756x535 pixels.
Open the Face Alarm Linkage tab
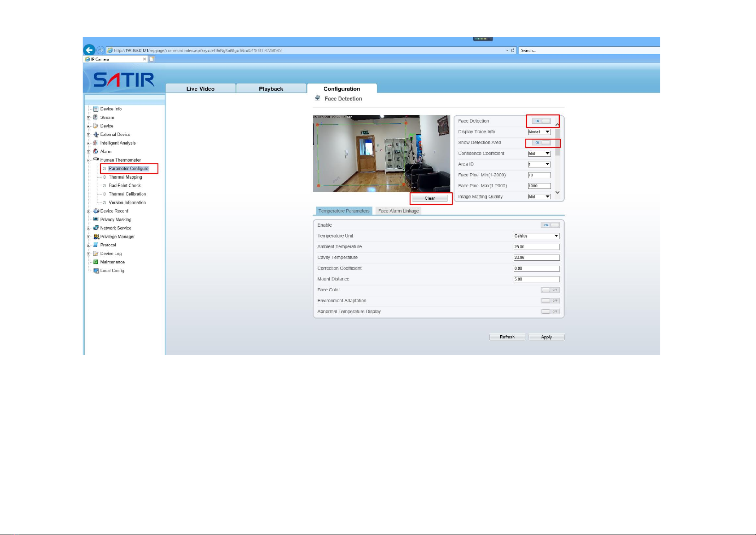(398, 211)
